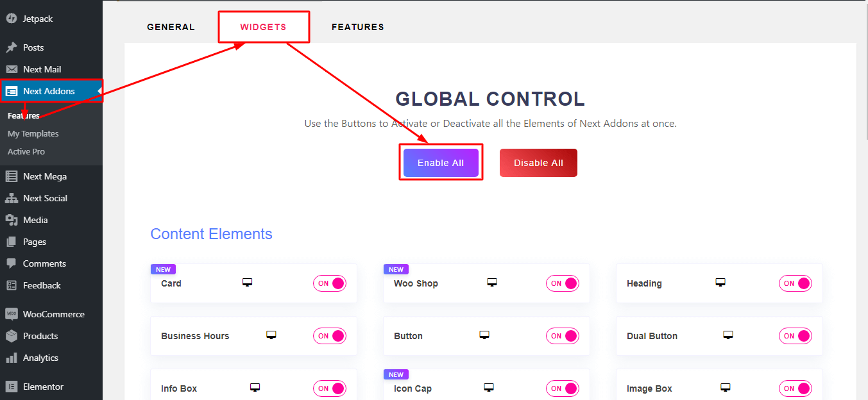The image size is (868, 400).
Task: Open My Templates submenu item
Action: point(33,134)
